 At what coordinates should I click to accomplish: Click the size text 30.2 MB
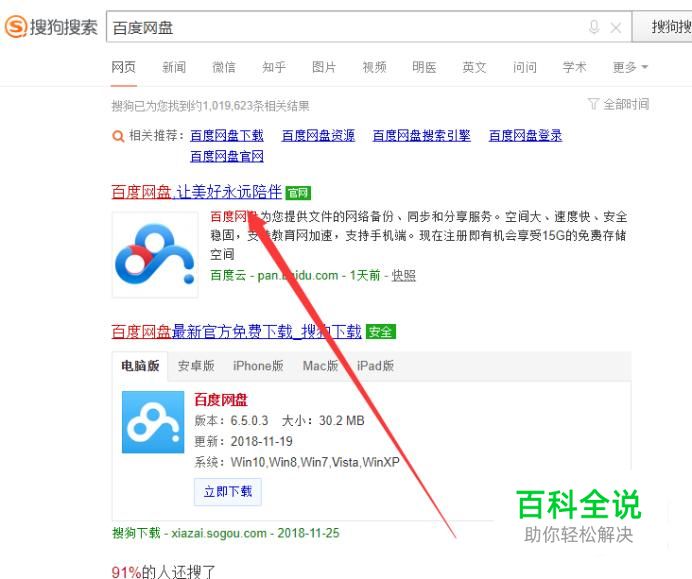coord(342,421)
